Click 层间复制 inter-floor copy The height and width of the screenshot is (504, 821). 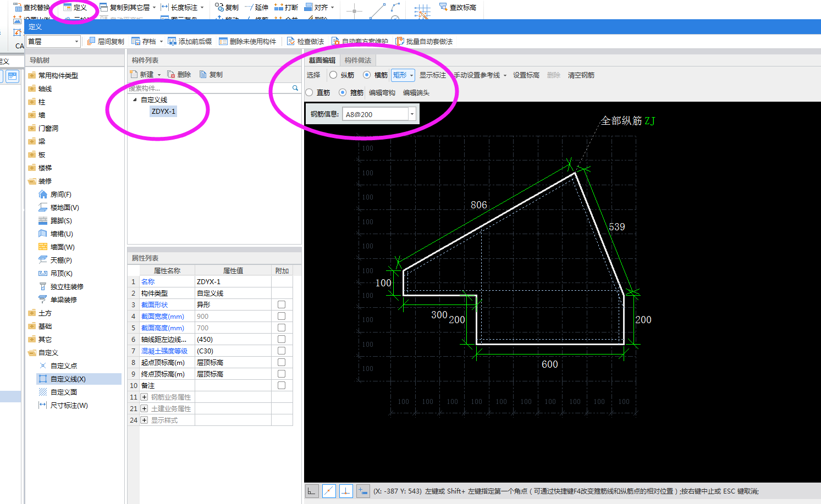pyautogui.click(x=106, y=41)
